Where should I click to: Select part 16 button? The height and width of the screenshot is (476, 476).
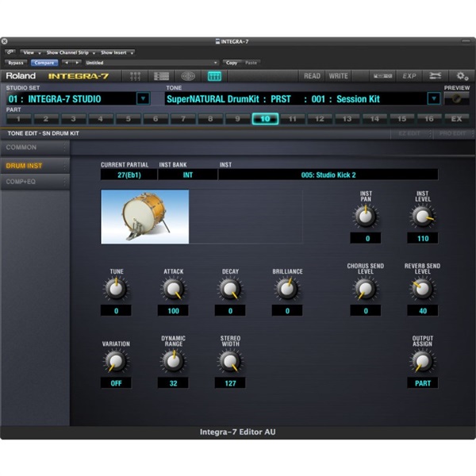click(x=429, y=119)
